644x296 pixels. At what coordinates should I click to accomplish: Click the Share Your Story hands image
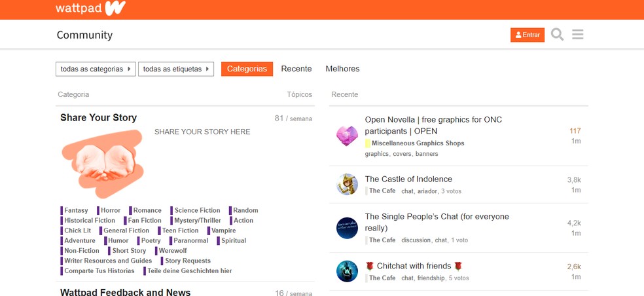tap(103, 164)
